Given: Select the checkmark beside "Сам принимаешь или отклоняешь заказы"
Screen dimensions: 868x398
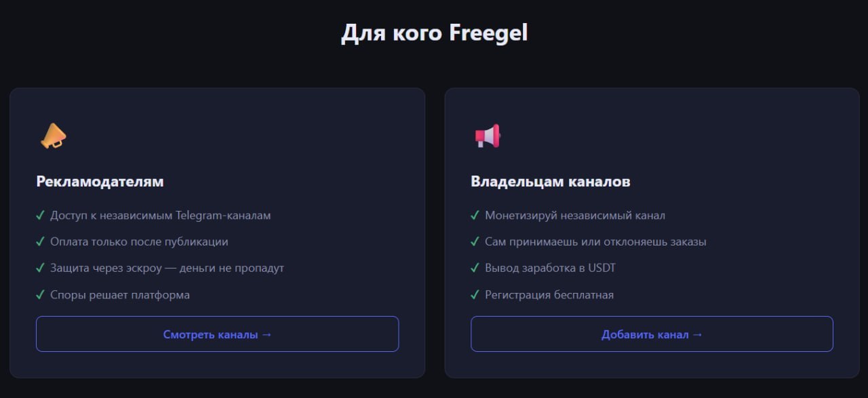Looking at the screenshot, I should tap(475, 242).
